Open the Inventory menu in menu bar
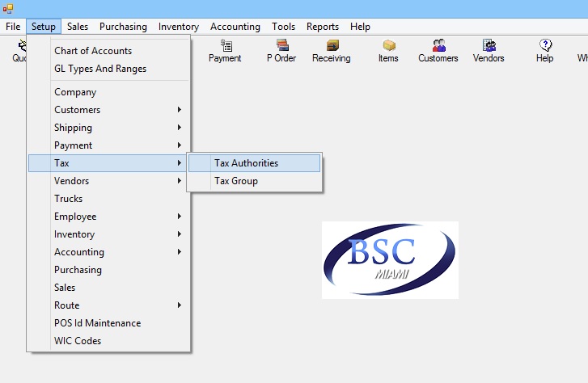This screenshot has width=588, height=383. [179, 27]
